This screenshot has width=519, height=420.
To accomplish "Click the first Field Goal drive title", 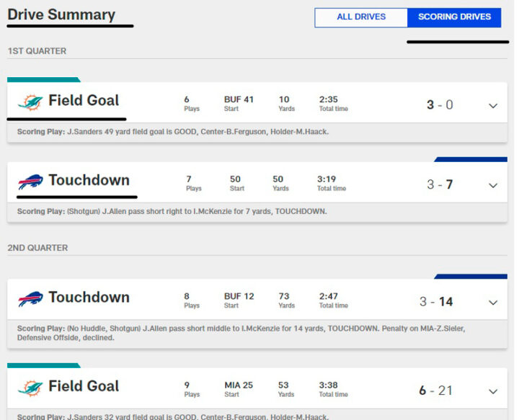I will tap(84, 101).
